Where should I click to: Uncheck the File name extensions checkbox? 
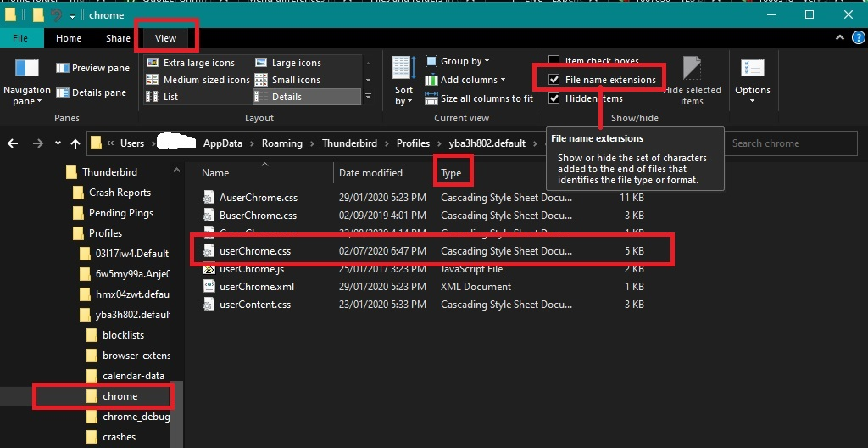[554, 80]
